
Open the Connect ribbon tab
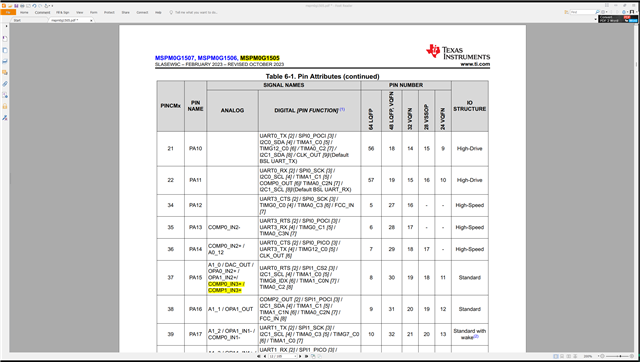pyautogui.click(x=142, y=12)
